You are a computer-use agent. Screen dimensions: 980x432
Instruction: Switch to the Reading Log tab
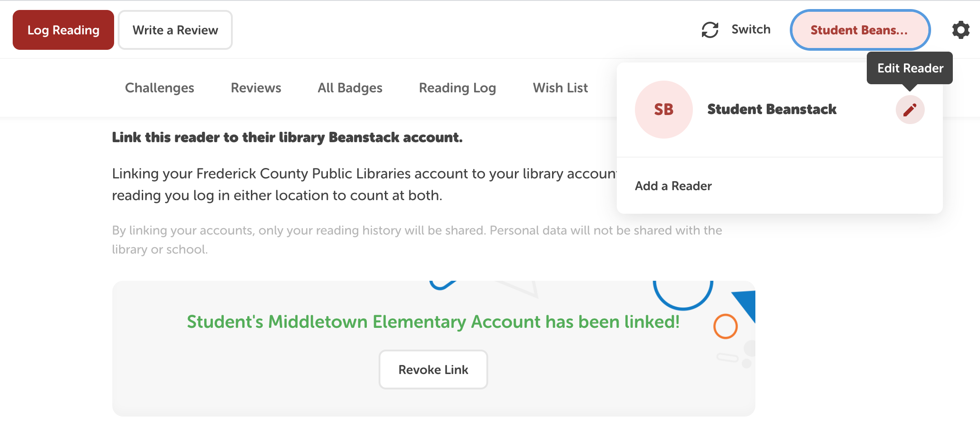click(457, 88)
